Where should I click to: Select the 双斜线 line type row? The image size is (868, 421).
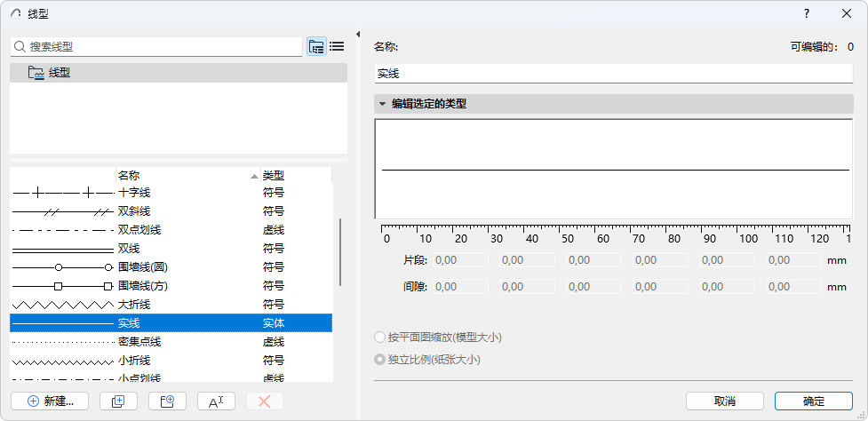171,211
